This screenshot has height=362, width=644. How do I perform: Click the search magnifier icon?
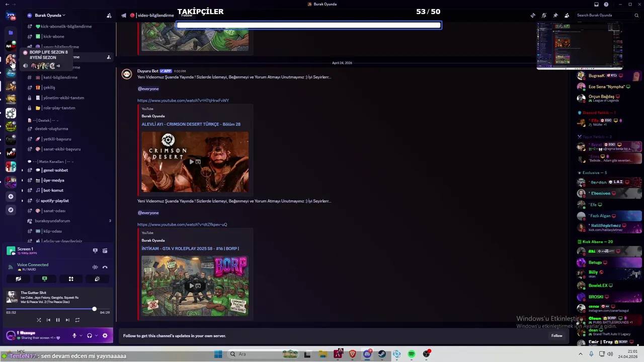[x=636, y=16]
